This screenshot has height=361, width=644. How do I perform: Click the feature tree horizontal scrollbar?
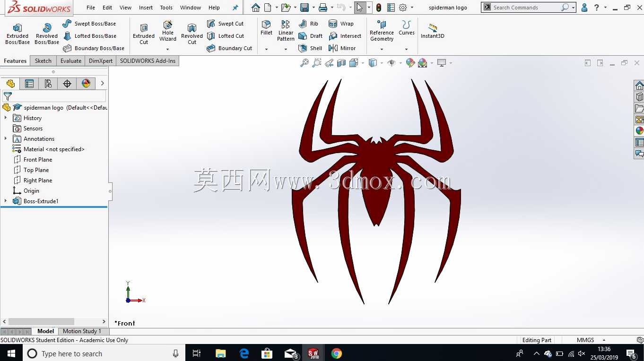coord(41,321)
